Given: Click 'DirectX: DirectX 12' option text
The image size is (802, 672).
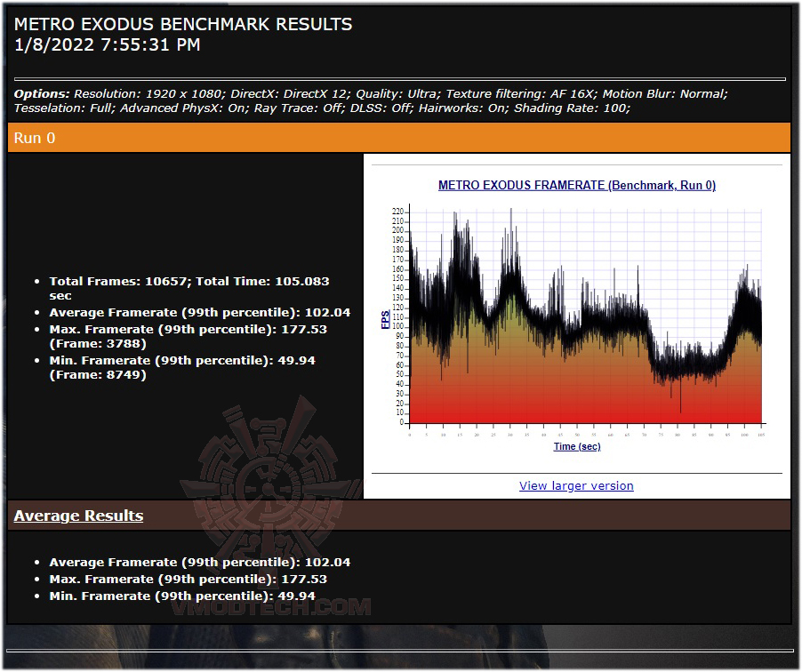Looking at the screenshot, I should pyautogui.click(x=290, y=94).
